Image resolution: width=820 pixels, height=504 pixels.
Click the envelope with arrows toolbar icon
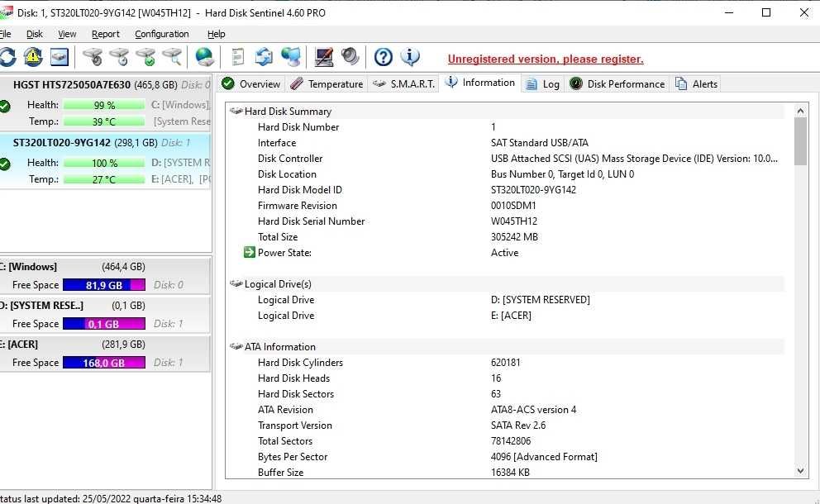click(x=264, y=57)
